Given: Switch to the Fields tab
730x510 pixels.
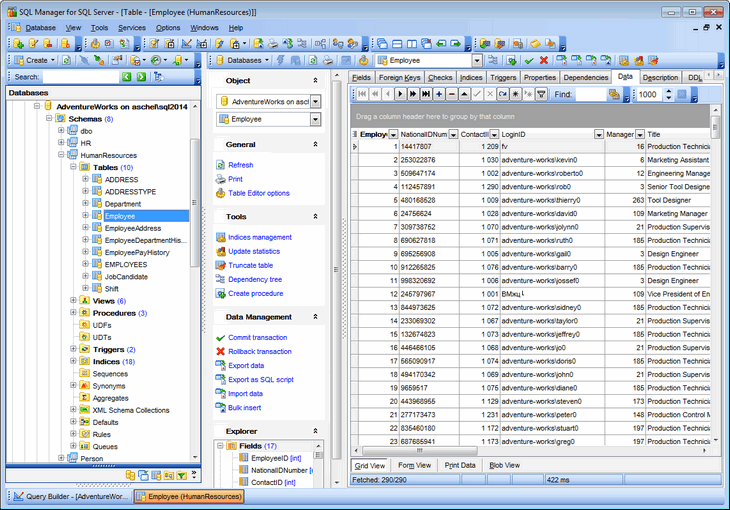Looking at the screenshot, I should [361, 78].
